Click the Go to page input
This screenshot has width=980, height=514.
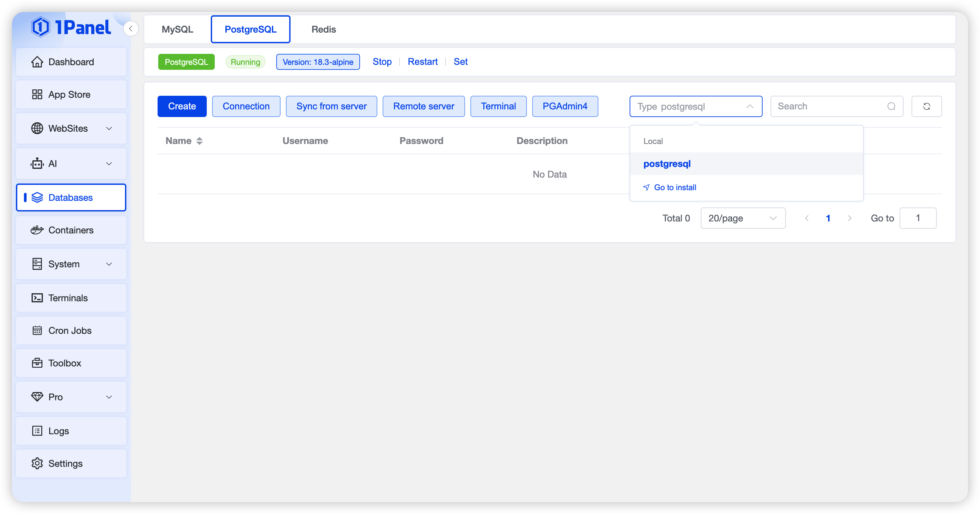918,218
